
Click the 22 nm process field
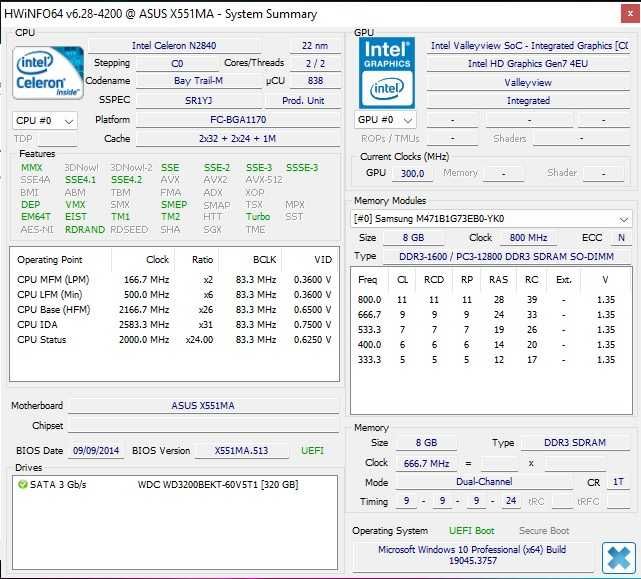click(315, 45)
